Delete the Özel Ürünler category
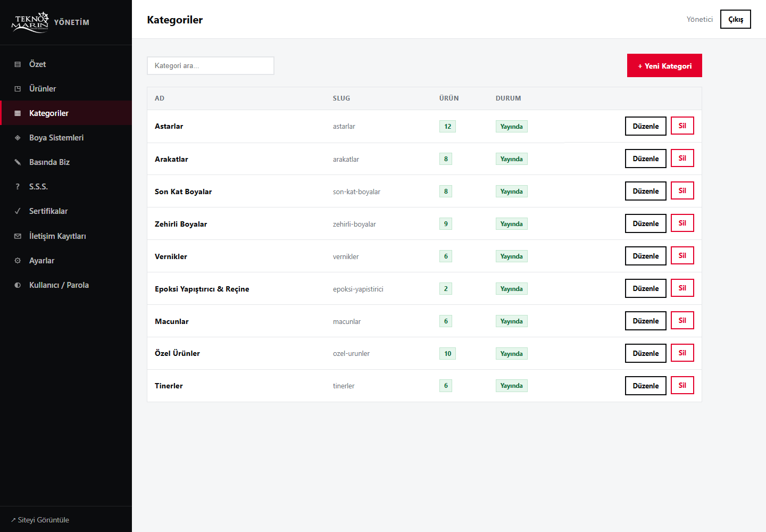Screen dimensions: 766x532 682,353
